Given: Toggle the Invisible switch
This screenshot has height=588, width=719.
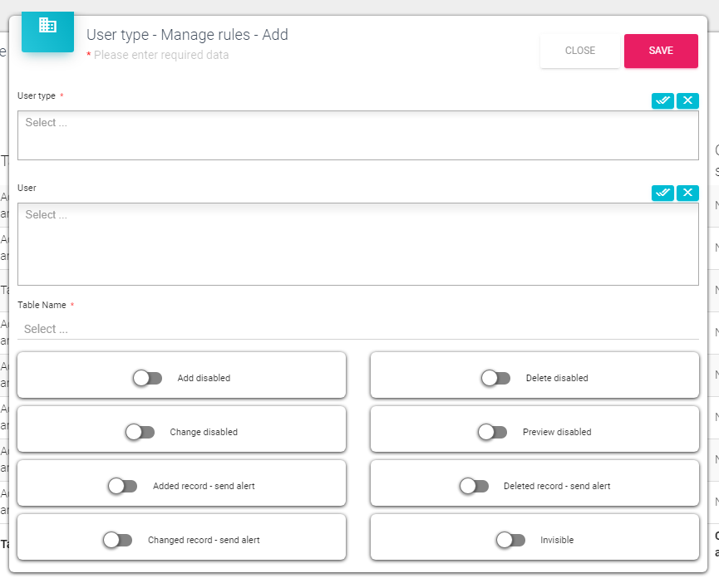Looking at the screenshot, I should pos(510,540).
